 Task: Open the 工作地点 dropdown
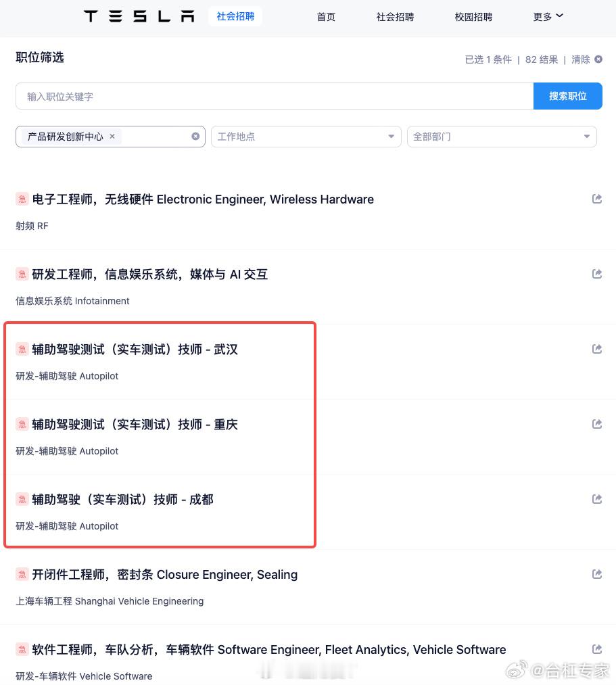point(306,137)
